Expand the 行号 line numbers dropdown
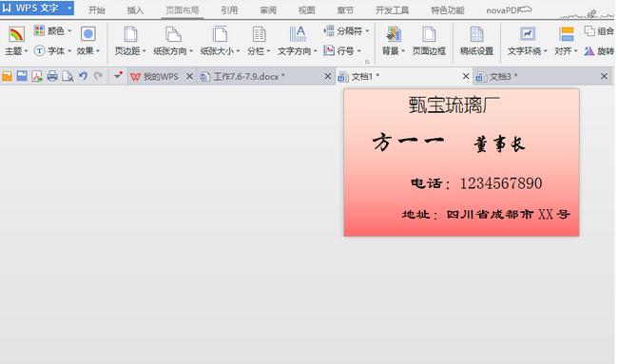 tap(342, 50)
